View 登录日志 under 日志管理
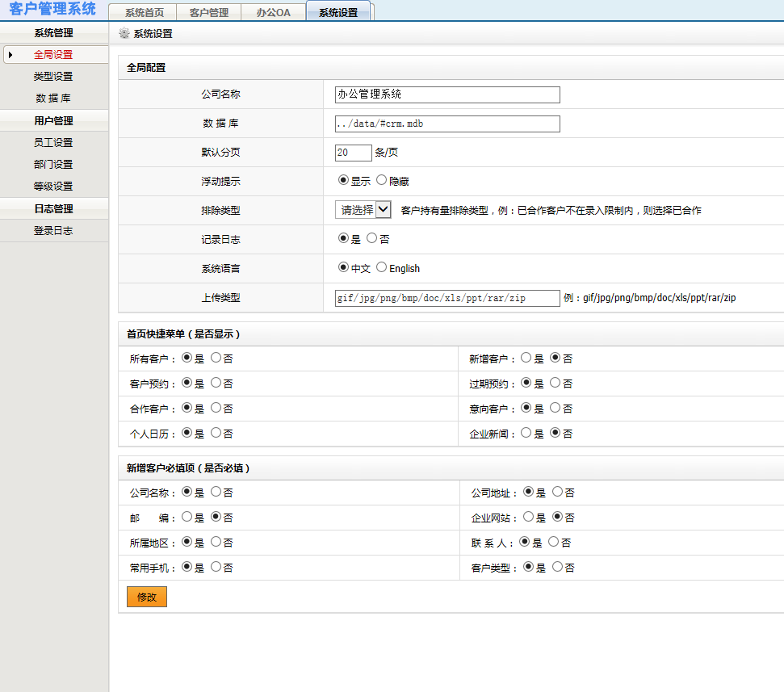Screen dimensions: 784x692 point(53,230)
